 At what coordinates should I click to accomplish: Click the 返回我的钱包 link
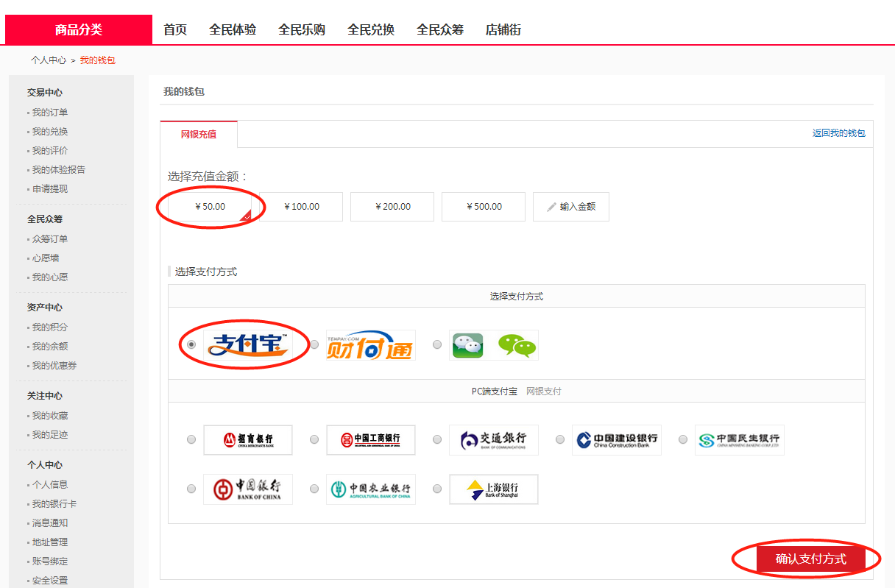838,133
